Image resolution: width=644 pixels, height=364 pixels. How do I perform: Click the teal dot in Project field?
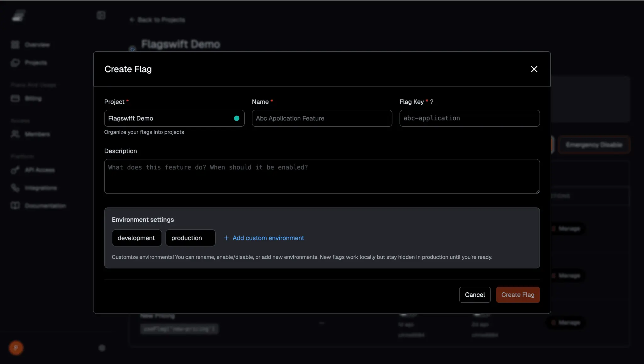tap(237, 118)
